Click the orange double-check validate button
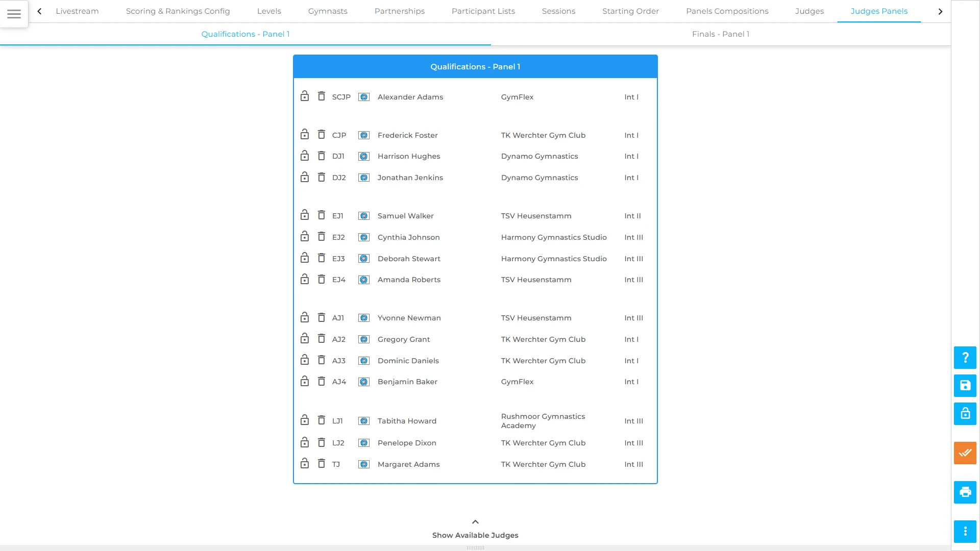 965,453
